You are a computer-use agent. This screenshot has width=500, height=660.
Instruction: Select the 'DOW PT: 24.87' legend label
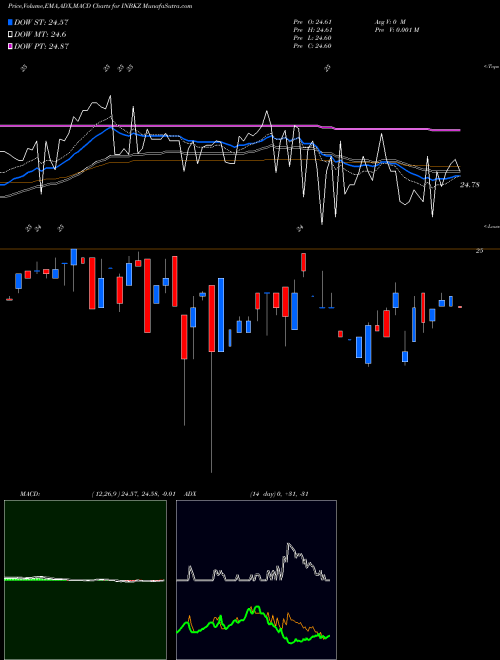pyautogui.click(x=41, y=46)
